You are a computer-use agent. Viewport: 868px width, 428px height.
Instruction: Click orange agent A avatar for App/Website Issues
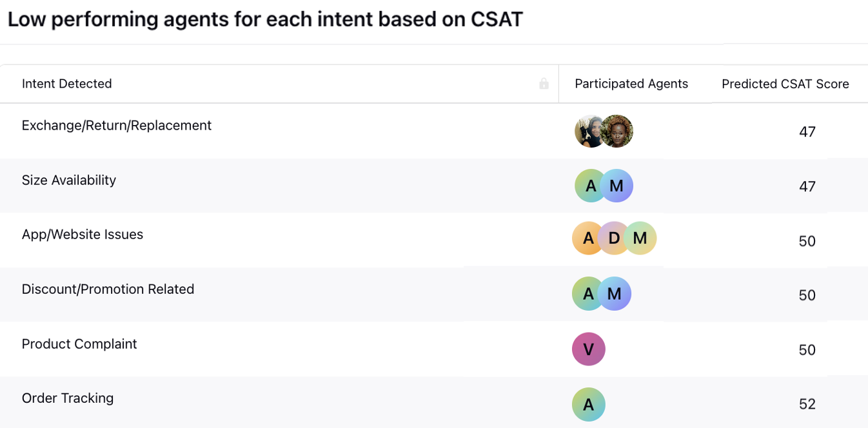(586, 238)
